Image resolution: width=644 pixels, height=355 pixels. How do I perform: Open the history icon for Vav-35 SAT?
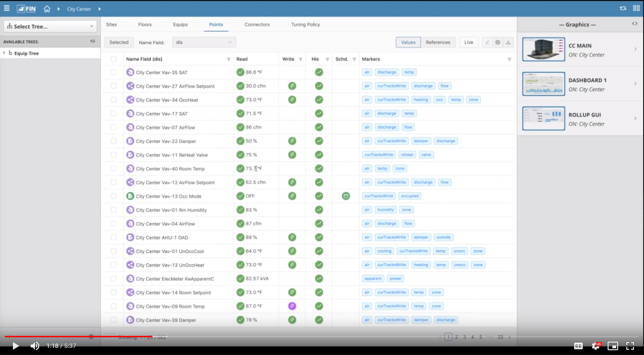click(319, 72)
